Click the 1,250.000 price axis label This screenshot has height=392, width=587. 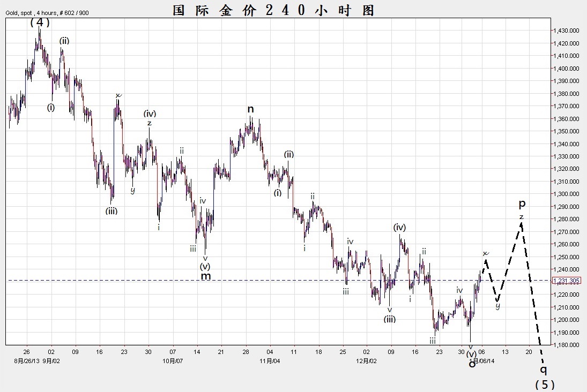click(x=566, y=257)
